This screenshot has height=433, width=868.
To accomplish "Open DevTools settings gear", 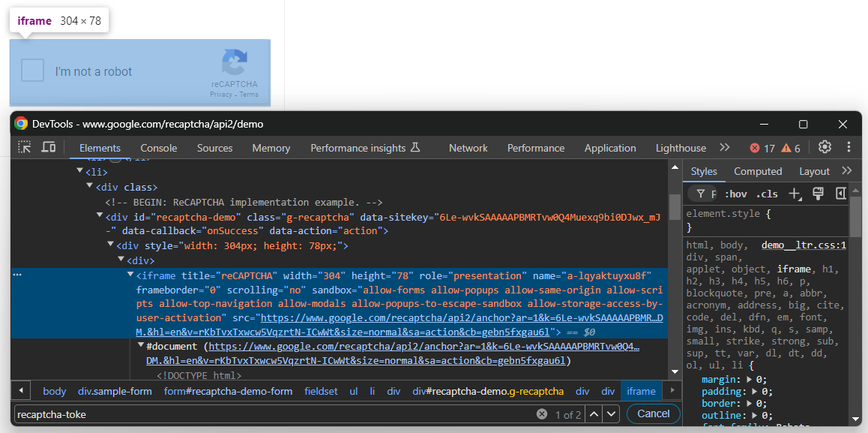I will click(x=823, y=147).
